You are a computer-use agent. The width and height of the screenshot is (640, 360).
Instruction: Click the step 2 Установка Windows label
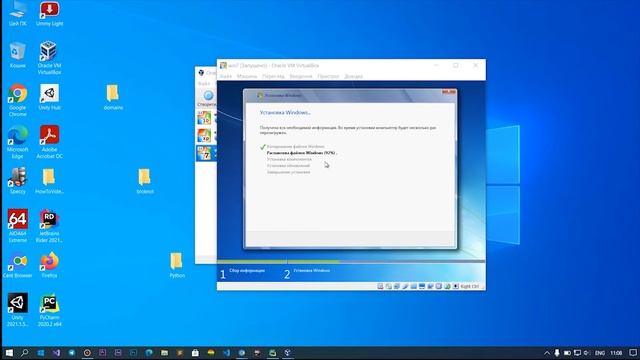tap(311, 270)
